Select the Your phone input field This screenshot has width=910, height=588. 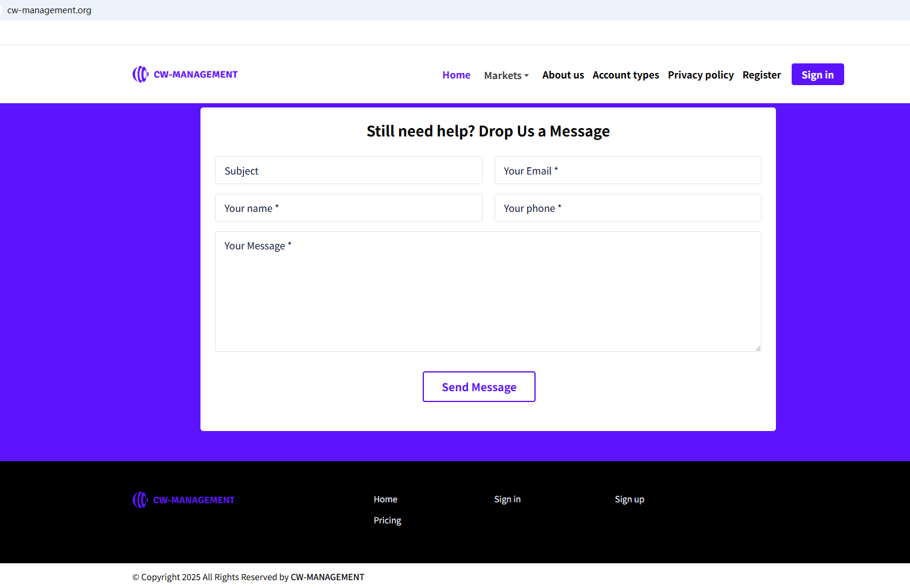(627, 208)
